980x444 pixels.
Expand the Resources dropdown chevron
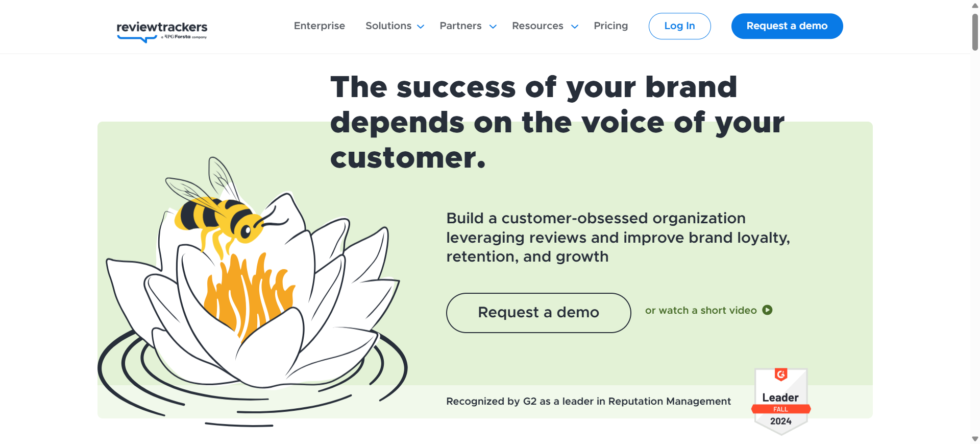(x=575, y=27)
